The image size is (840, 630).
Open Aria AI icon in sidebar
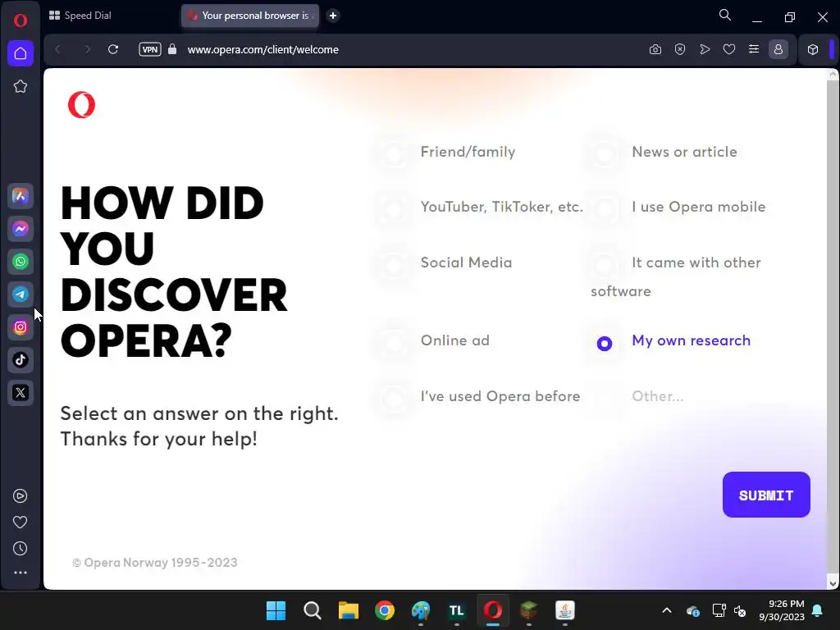click(21, 197)
